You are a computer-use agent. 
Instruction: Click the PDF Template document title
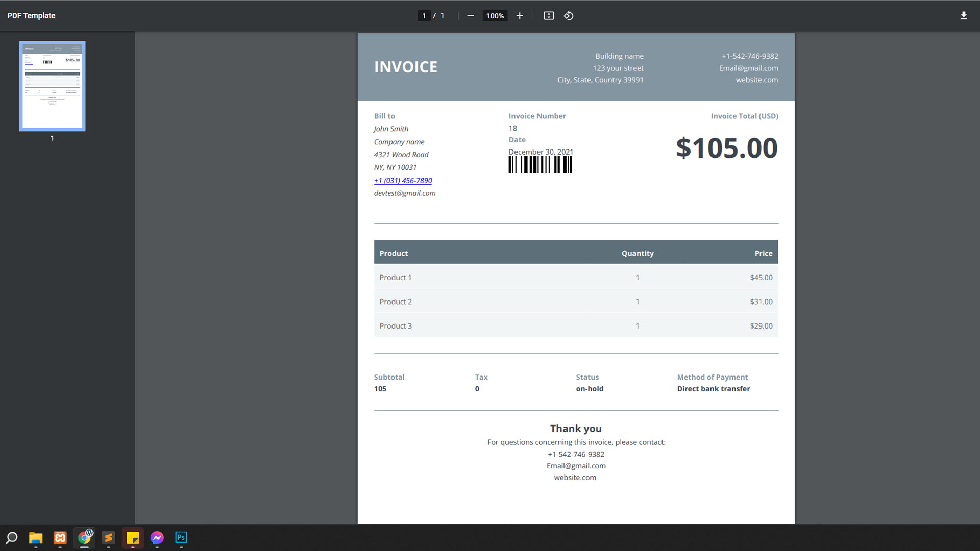(x=31, y=16)
